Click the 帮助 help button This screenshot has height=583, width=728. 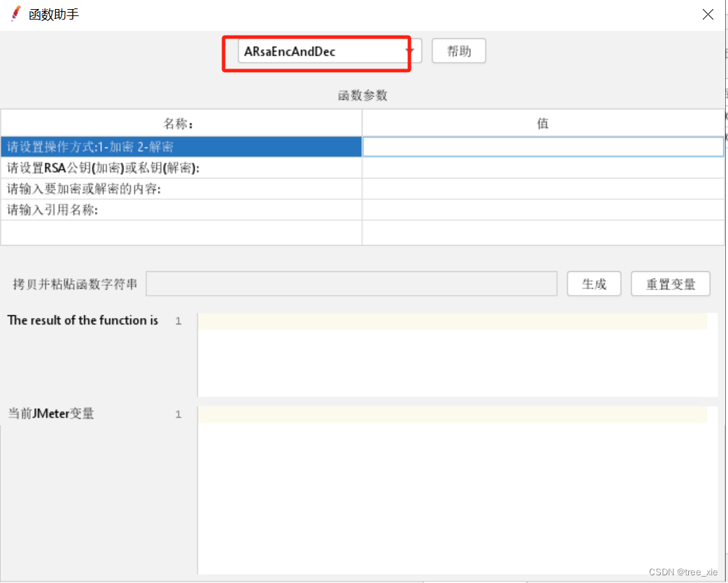[459, 51]
